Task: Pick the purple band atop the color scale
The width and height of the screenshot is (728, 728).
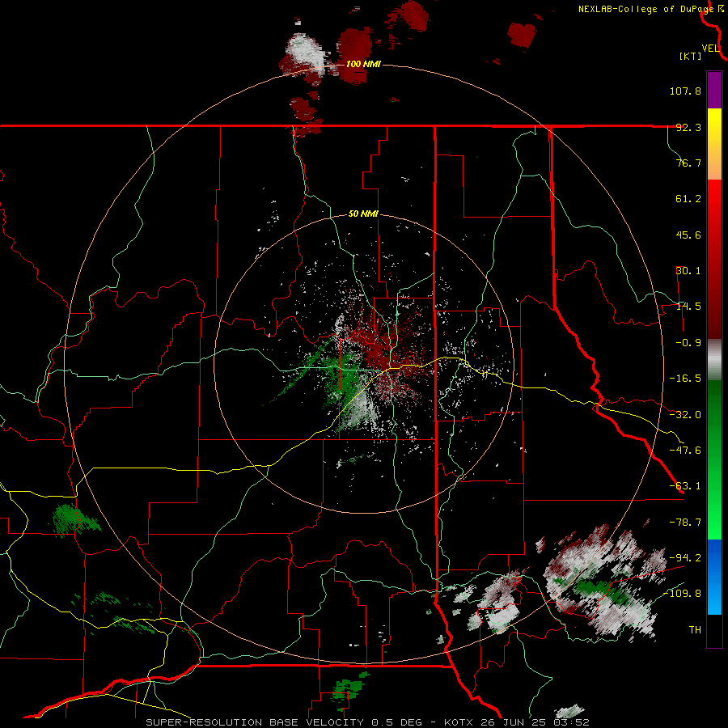Action: click(x=714, y=90)
